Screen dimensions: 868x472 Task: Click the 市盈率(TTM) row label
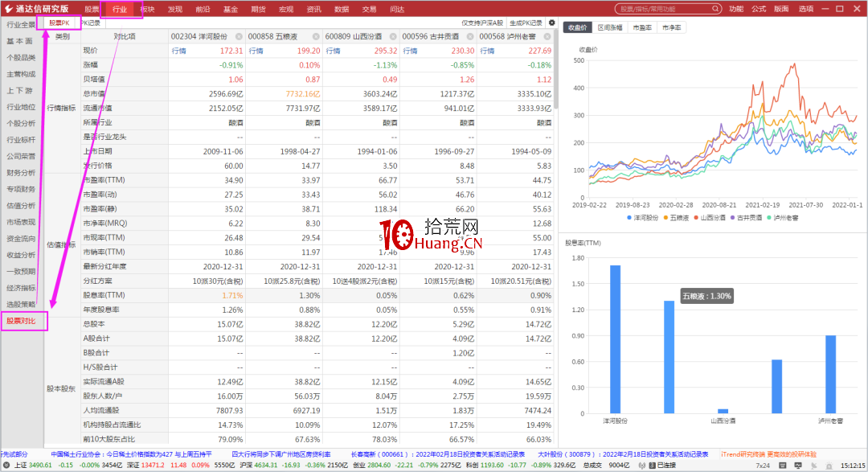[104, 180]
